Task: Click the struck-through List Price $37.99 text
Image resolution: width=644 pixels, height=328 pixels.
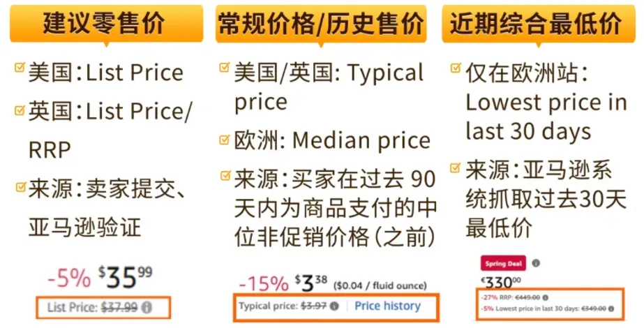Action: (92, 307)
